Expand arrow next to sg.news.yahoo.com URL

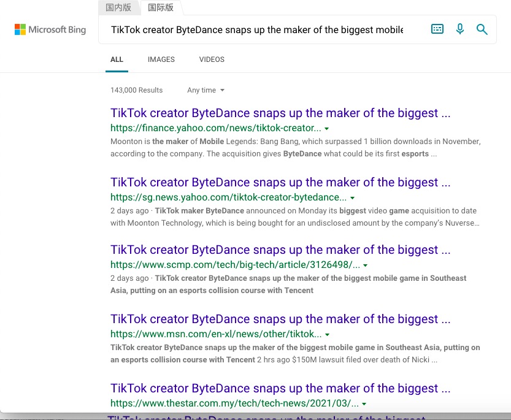[x=352, y=198]
